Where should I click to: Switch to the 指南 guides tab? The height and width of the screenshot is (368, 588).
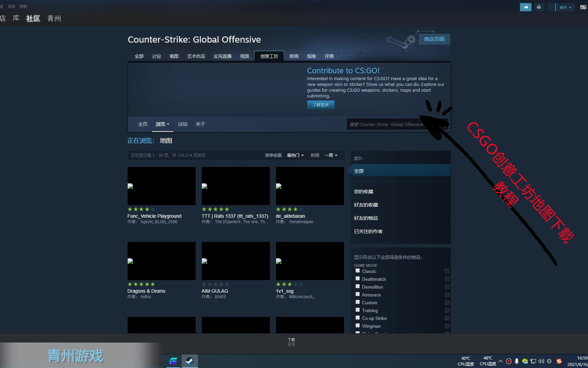pos(311,56)
